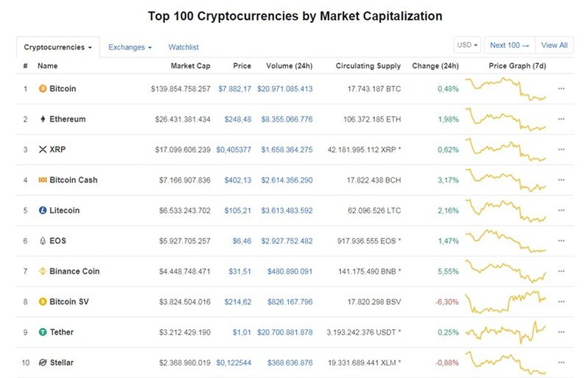Click the View All button
Viewport: 588px width, 378px height.
554,45
